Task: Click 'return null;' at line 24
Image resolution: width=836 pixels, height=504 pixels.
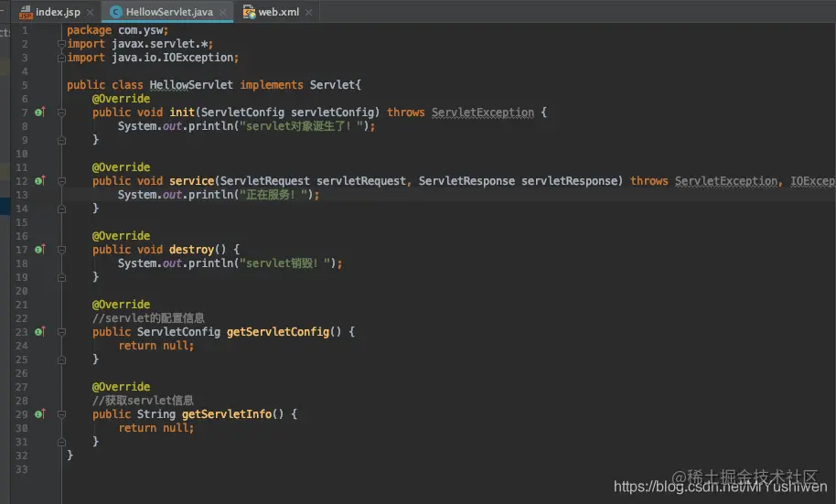Action: tap(155, 346)
